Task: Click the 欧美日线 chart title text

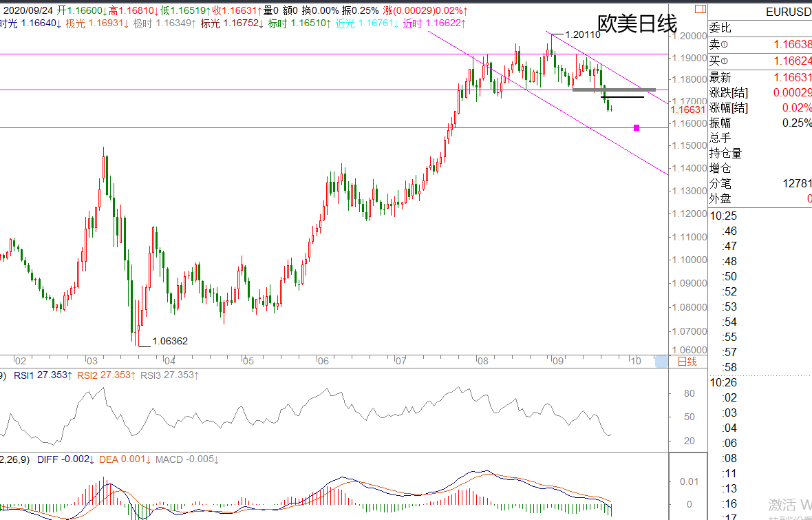Action: 637,24
